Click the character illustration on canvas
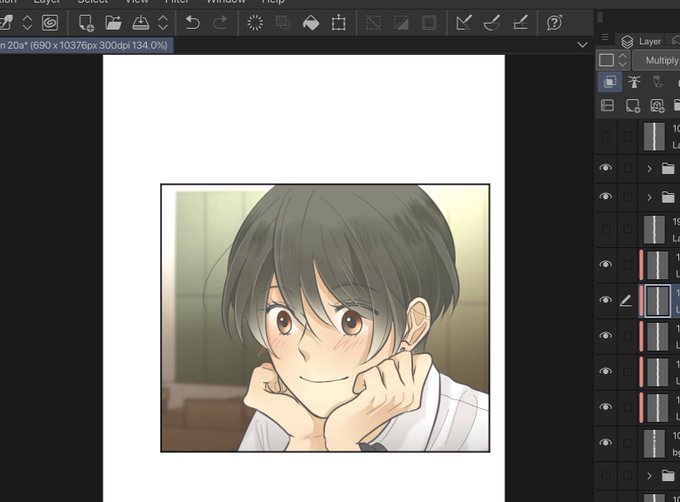This screenshot has height=502, width=680. 325,318
